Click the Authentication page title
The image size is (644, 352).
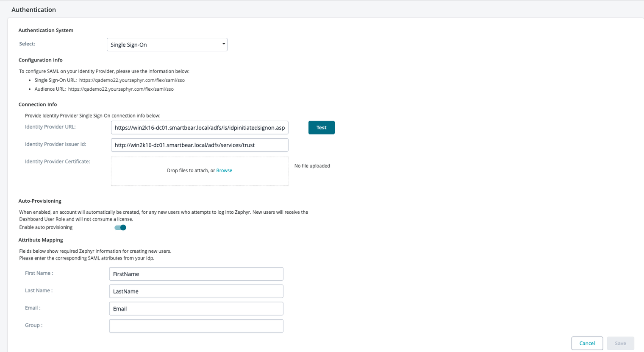(33, 9)
